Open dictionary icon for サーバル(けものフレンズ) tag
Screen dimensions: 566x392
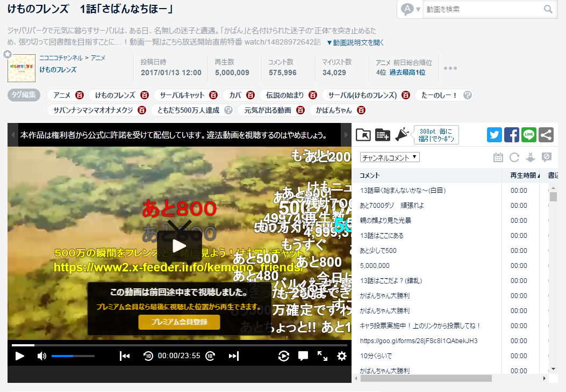click(x=406, y=95)
